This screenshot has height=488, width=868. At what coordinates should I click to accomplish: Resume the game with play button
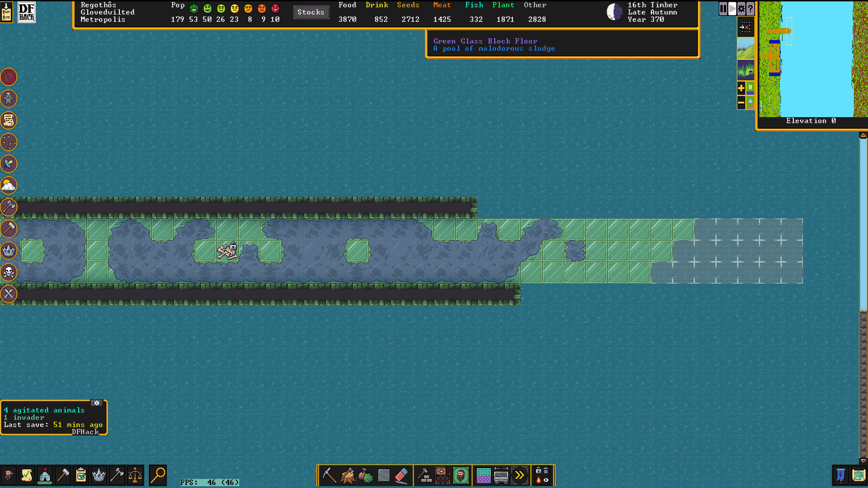pyautogui.click(x=732, y=9)
